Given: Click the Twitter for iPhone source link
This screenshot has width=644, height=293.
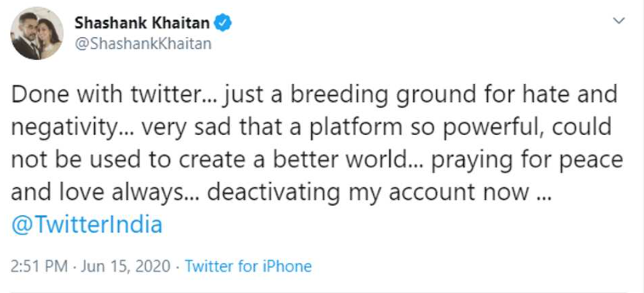Looking at the screenshot, I should tap(248, 266).
